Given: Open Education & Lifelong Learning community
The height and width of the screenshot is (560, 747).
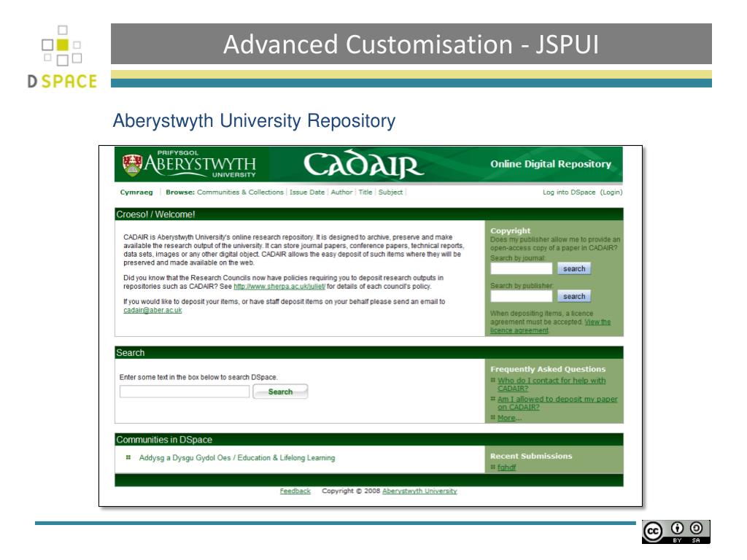Looking at the screenshot, I should (x=237, y=458).
